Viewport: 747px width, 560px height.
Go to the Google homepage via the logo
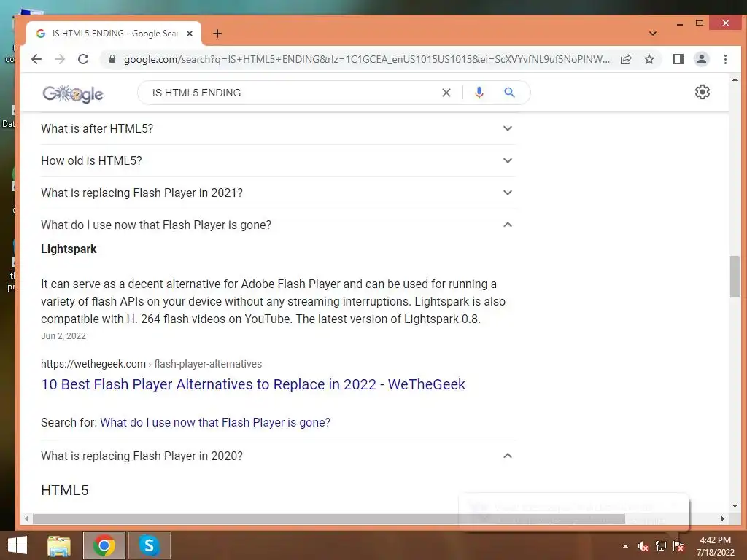[73, 93]
